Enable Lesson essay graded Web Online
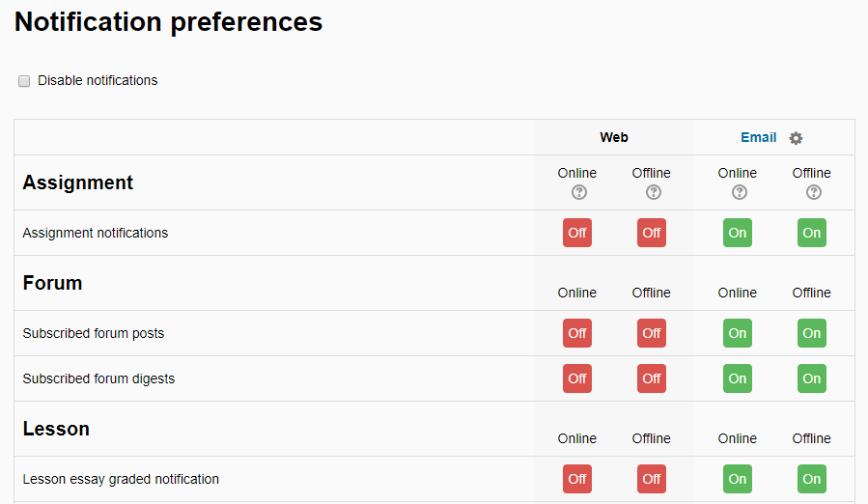 577,479
